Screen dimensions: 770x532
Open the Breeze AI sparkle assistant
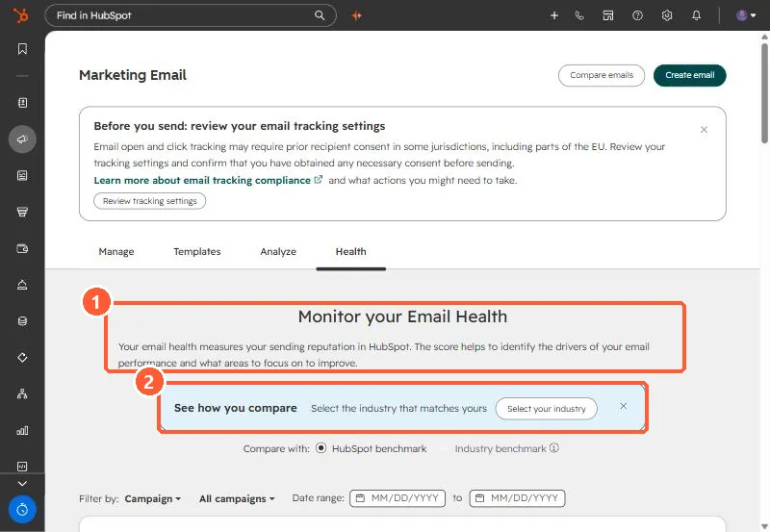(x=357, y=15)
